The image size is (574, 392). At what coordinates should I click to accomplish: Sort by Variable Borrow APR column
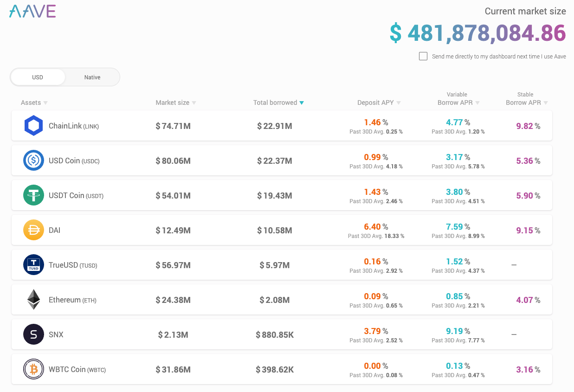(x=458, y=98)
